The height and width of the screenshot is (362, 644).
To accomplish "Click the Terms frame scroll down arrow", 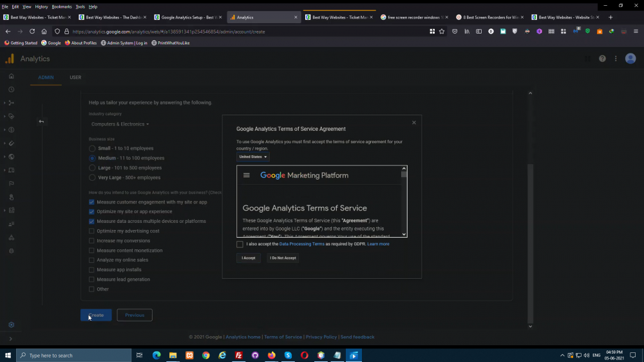I will (404, 234).
